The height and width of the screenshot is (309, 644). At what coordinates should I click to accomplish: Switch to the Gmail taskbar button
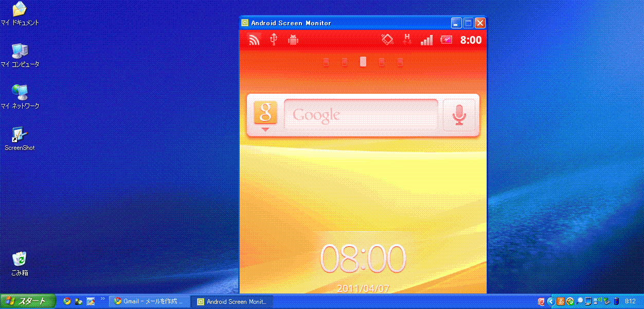(150, 301)
